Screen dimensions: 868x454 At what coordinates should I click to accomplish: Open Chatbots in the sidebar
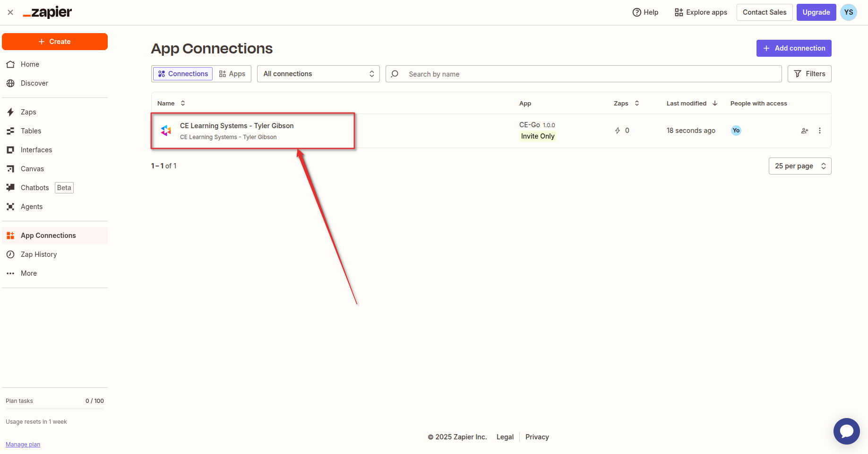click(x=55, y=188)
